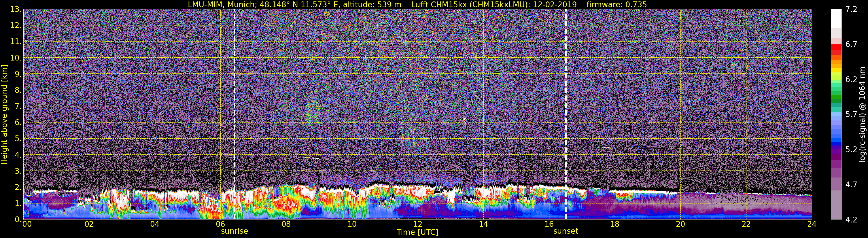
Task: Click the 'firmware: 0.735' text
Action: pyautogui.click(x=616, y=4)
